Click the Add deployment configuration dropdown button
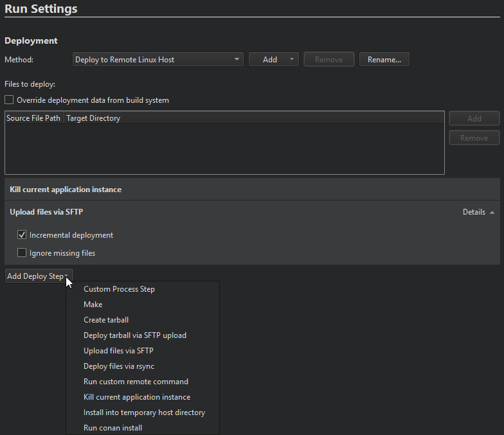Image resolution: width=504 pixels, height=435 pixels. pyautogui.click(x=273, y=60)
